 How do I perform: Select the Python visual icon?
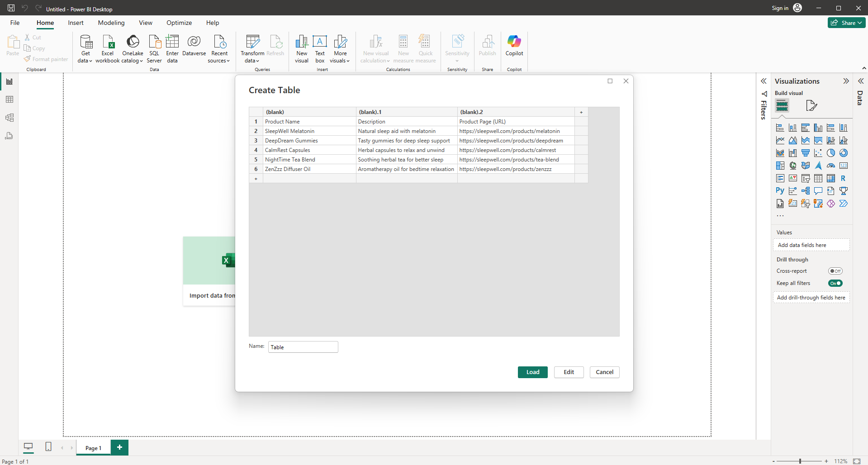780,191
